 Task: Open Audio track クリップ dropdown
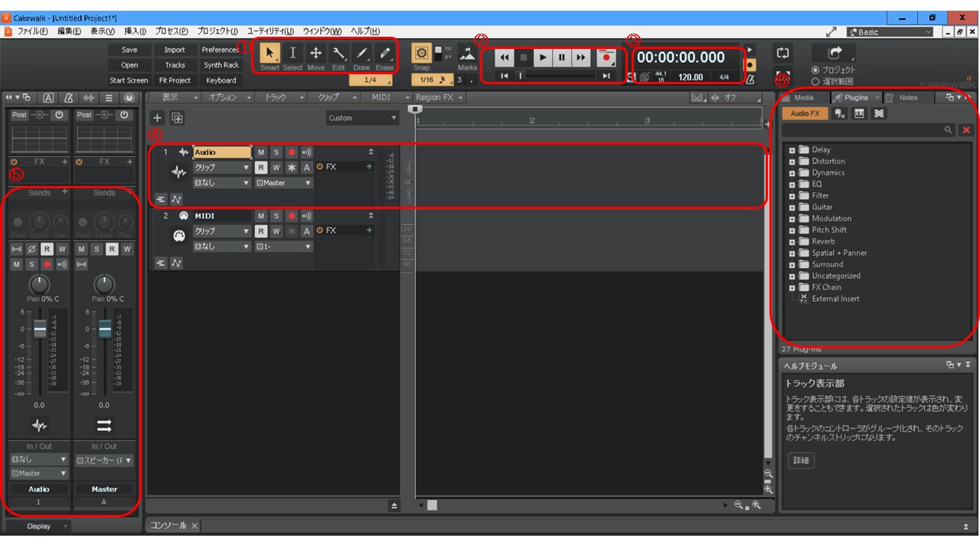[222, 167]
